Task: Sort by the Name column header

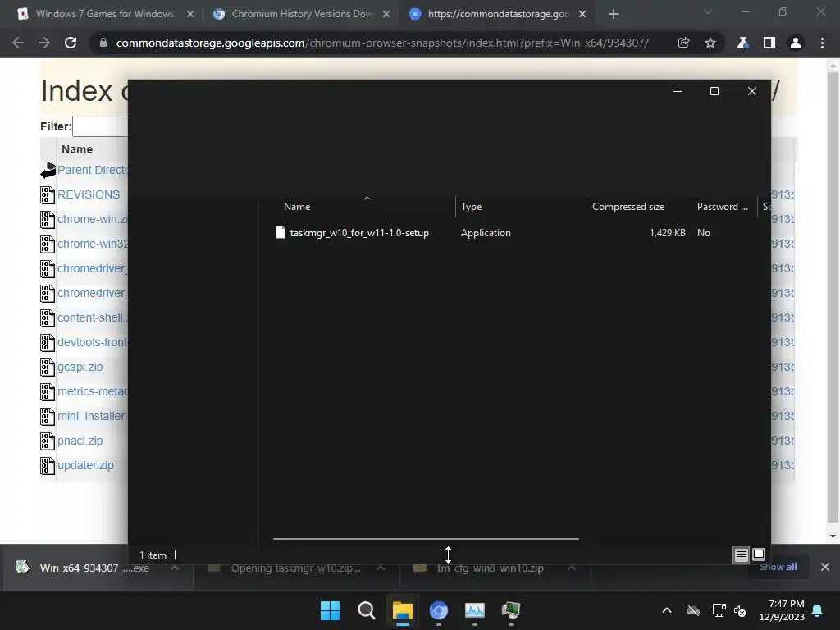Action: pos(297,206)
